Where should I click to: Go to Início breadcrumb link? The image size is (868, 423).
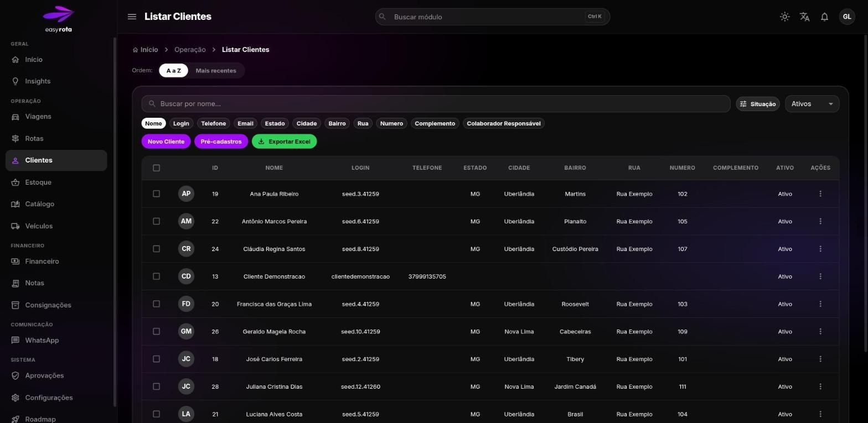(x=146, y=50)
